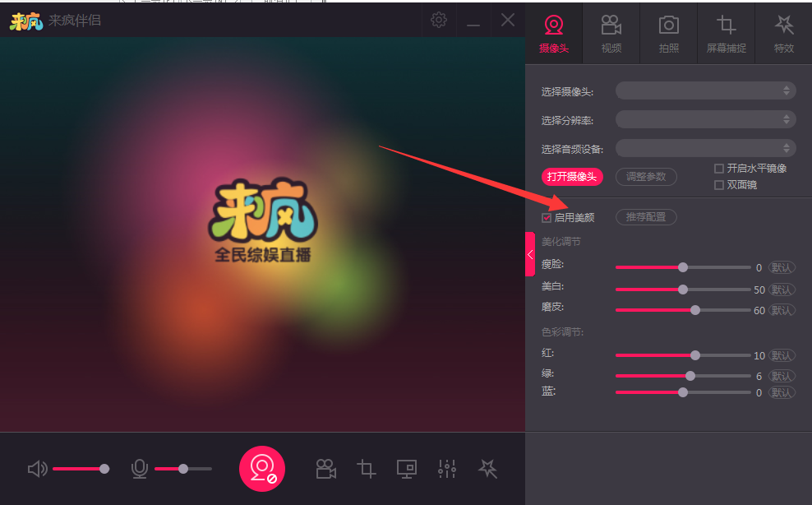Switch to the 摄像头 camera tab

coord(554,34)
